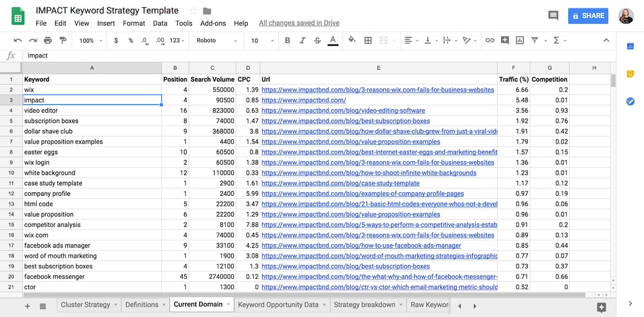
Task: Open text wrapping dropdown
Action: pyautogui.click(x=449, y=41)
